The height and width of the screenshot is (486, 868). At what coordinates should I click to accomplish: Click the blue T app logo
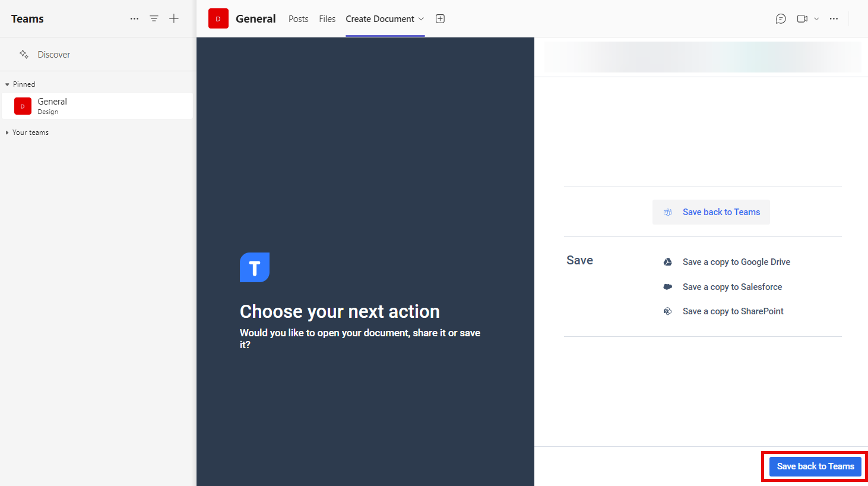coord(254,267)
